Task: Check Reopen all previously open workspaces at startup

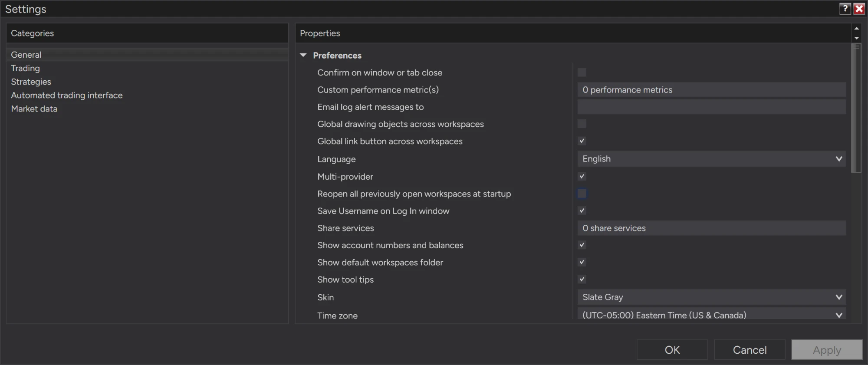Action: (x=582, y=194)
